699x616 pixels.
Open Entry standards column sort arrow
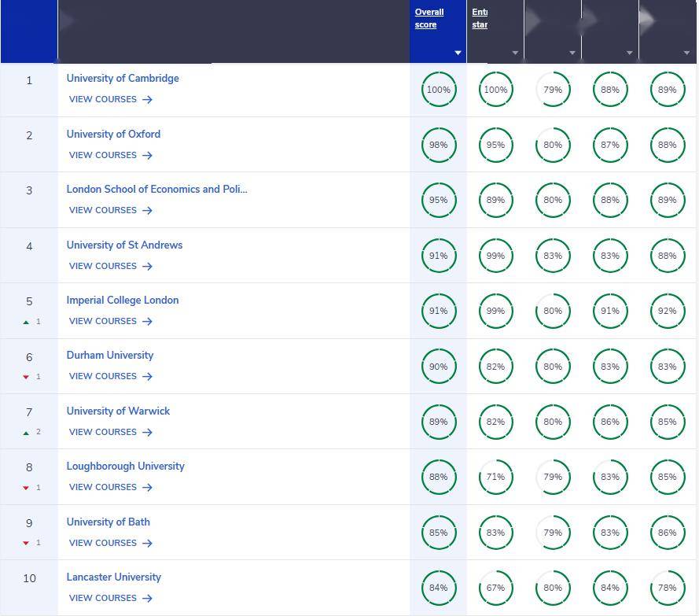click(515, 53)
